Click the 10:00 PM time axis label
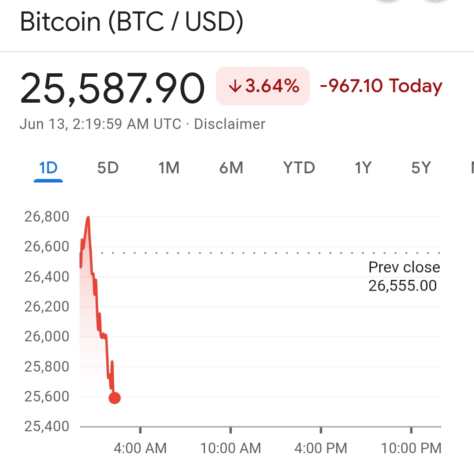The image size is (474, 476). pos(411,448)
